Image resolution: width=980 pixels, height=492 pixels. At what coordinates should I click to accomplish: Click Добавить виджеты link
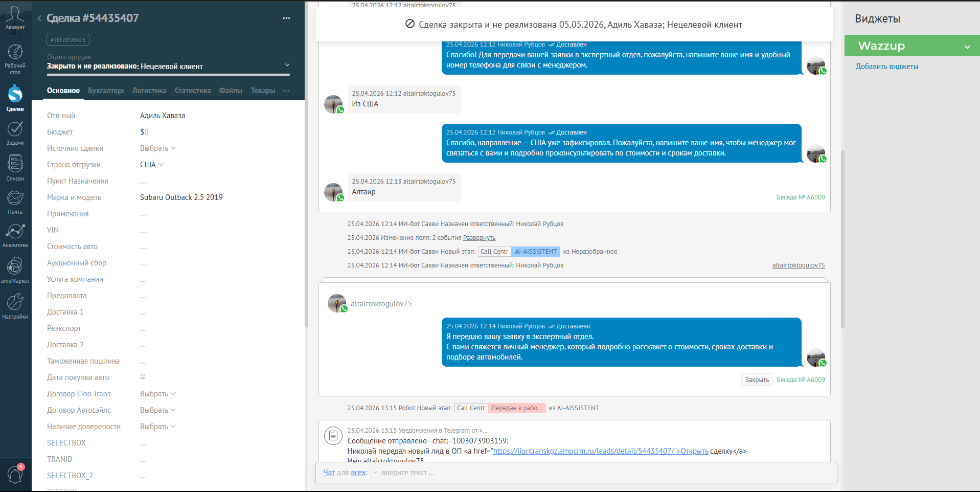pos(887,66)
